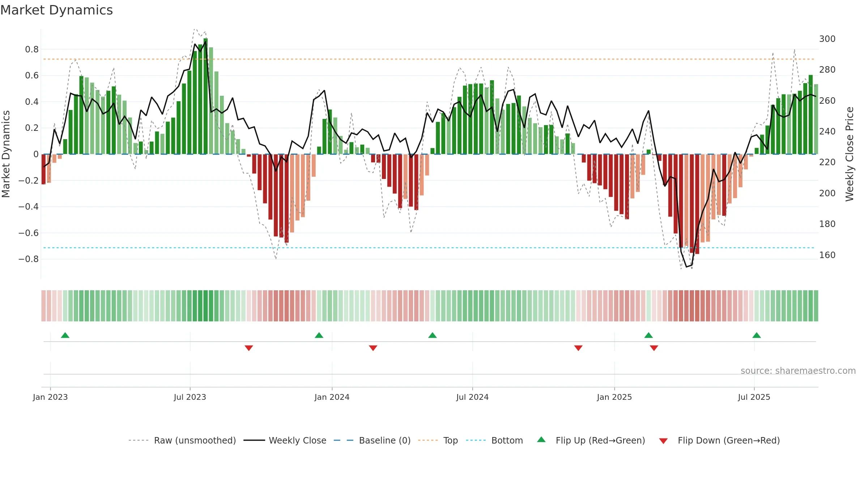
Task: Click the orange dashed Top threshold line
Action: click(x=429, y=59)
